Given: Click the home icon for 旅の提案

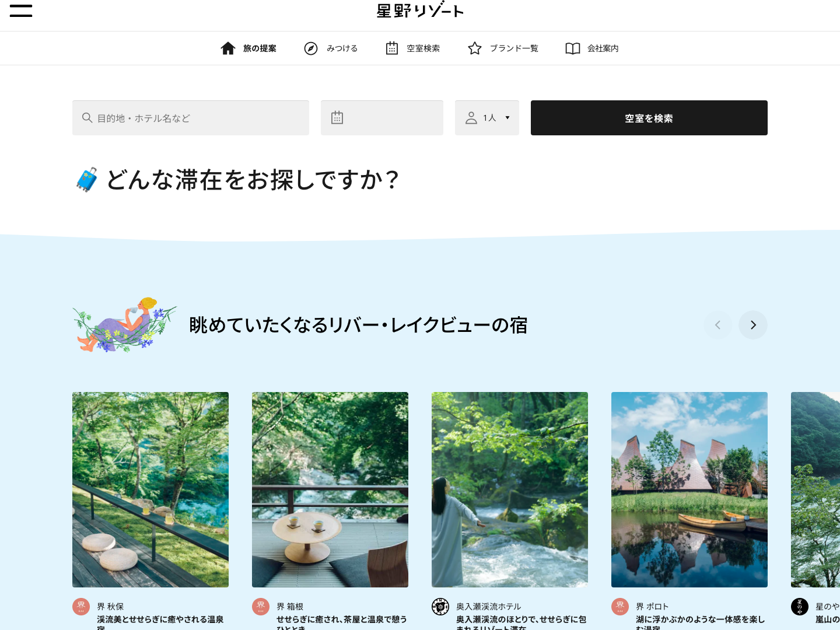Looking at the screenshot, I should [x=228, y=48].
